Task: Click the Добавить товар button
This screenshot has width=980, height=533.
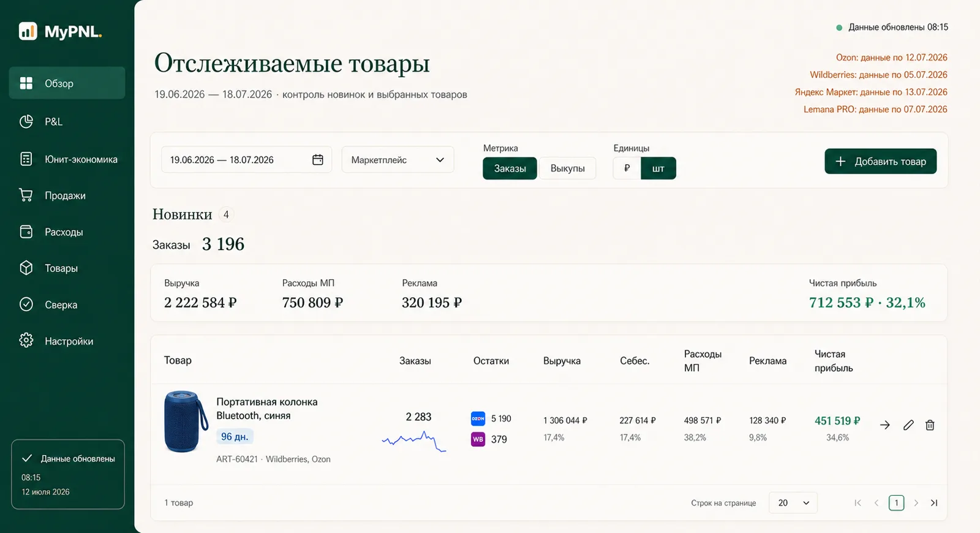Action: pos(880,161)
